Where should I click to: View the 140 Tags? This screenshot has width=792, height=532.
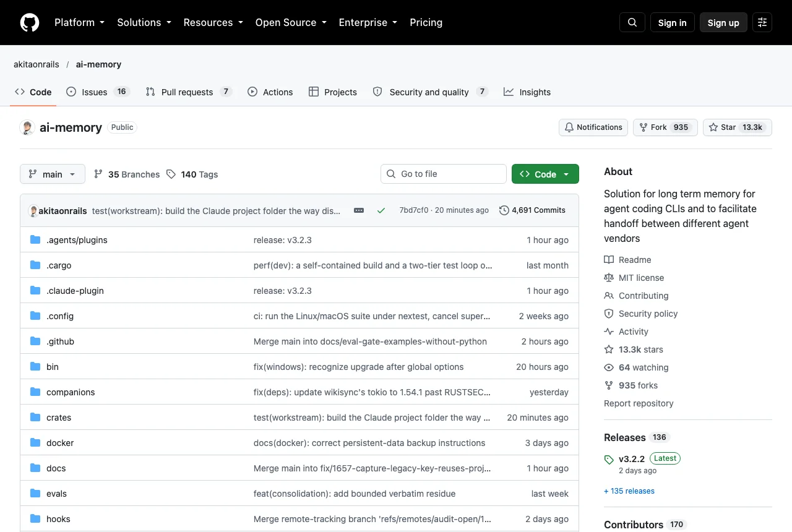point(192,174)
